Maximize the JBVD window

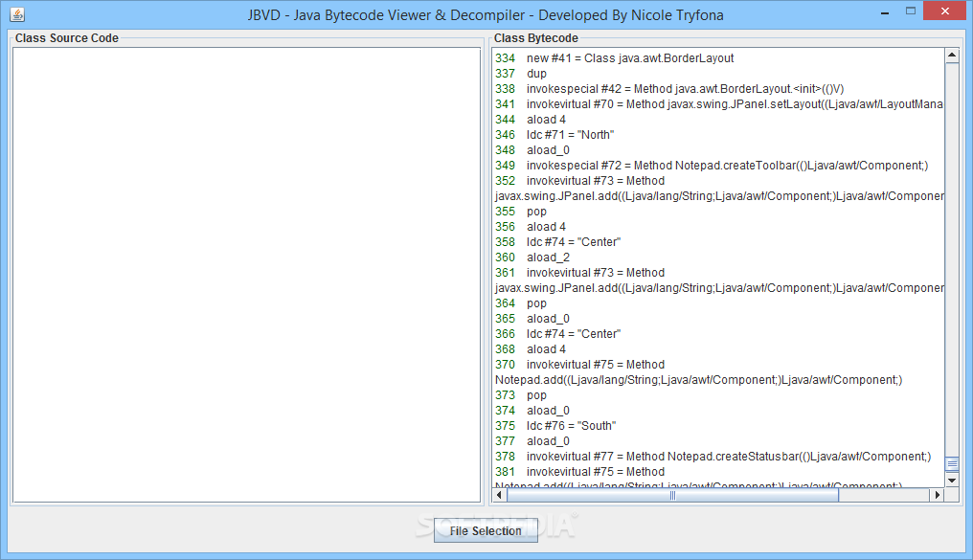pos(911,11)
